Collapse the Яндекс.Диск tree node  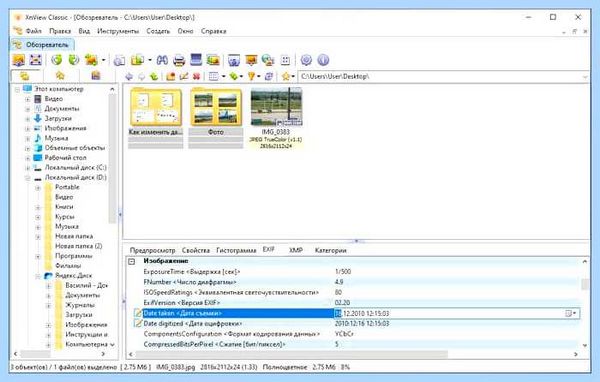[x=38, y=276]
